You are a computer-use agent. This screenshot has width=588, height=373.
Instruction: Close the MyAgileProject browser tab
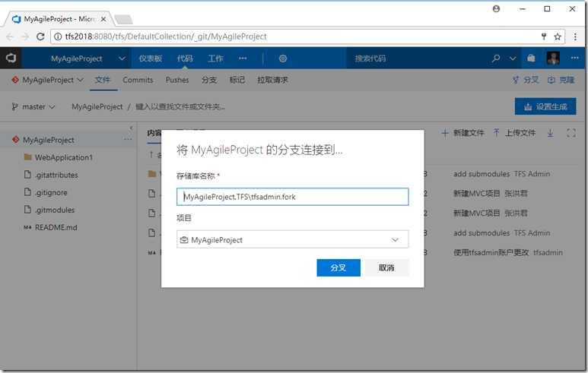[x=103, y=19]
